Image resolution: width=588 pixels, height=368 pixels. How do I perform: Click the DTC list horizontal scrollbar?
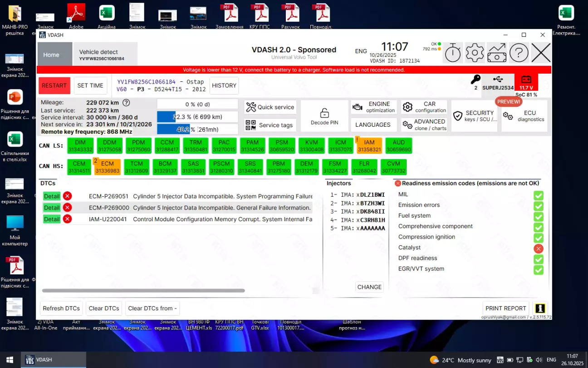point(143,291)
